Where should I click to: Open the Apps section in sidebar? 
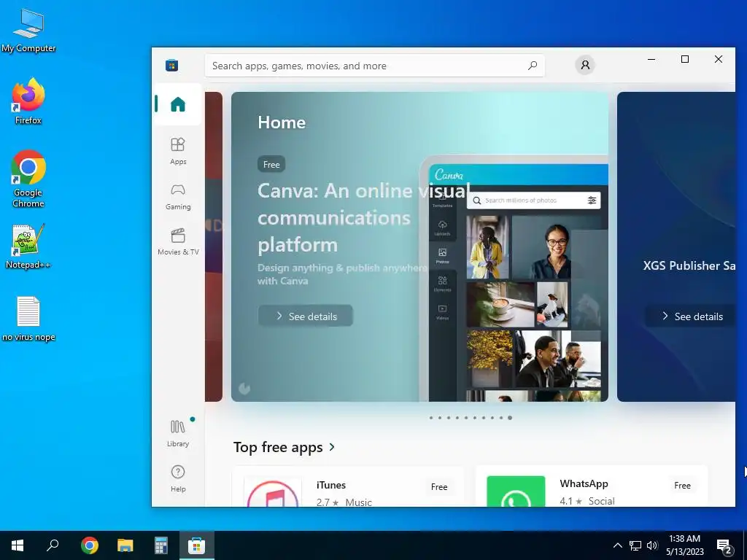(x=178, y=151)
